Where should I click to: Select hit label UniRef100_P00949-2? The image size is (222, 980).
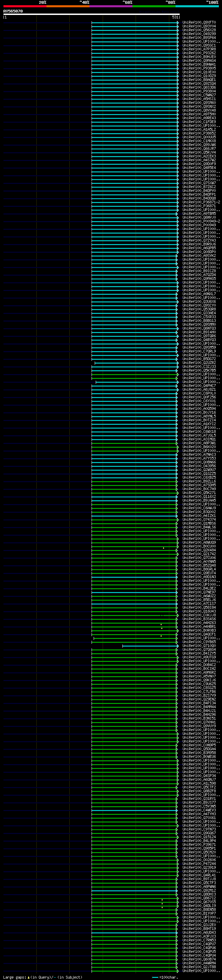click(x=201, y=221)
